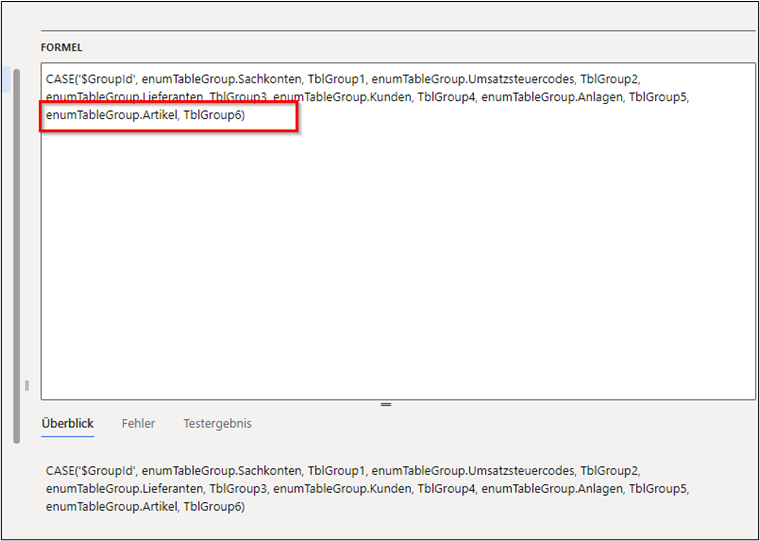Click the FORMEL section label
This screenshot has height=541, width=760.
coord(61,47)
